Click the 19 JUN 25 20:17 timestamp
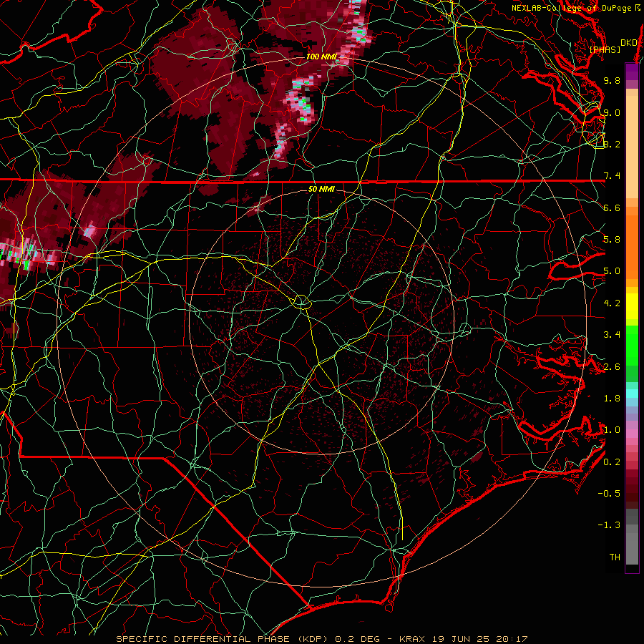This screenshot has height=644, width=644. coord(479,639)
